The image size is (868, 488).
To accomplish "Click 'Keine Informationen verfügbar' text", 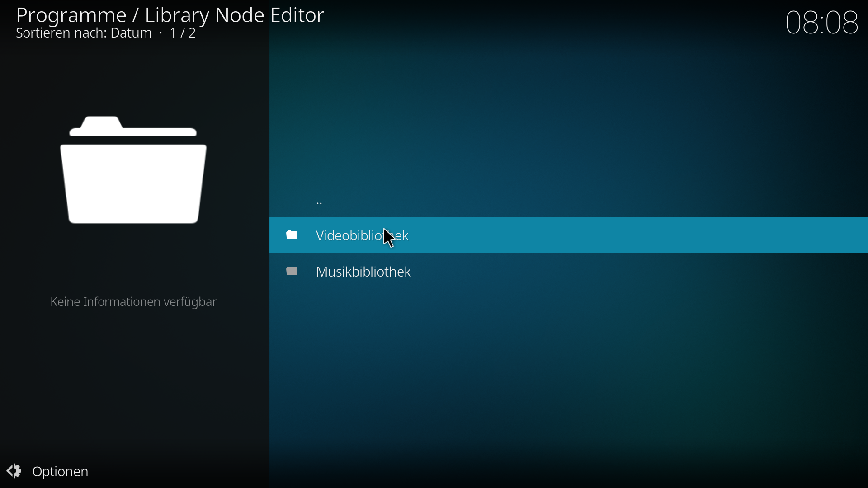I will point(133,302).
